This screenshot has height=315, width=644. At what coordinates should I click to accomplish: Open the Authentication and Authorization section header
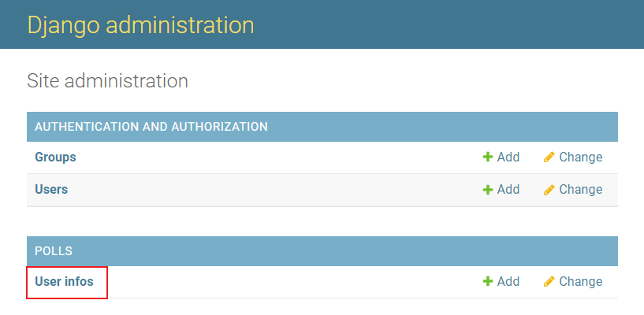point(151,127)
